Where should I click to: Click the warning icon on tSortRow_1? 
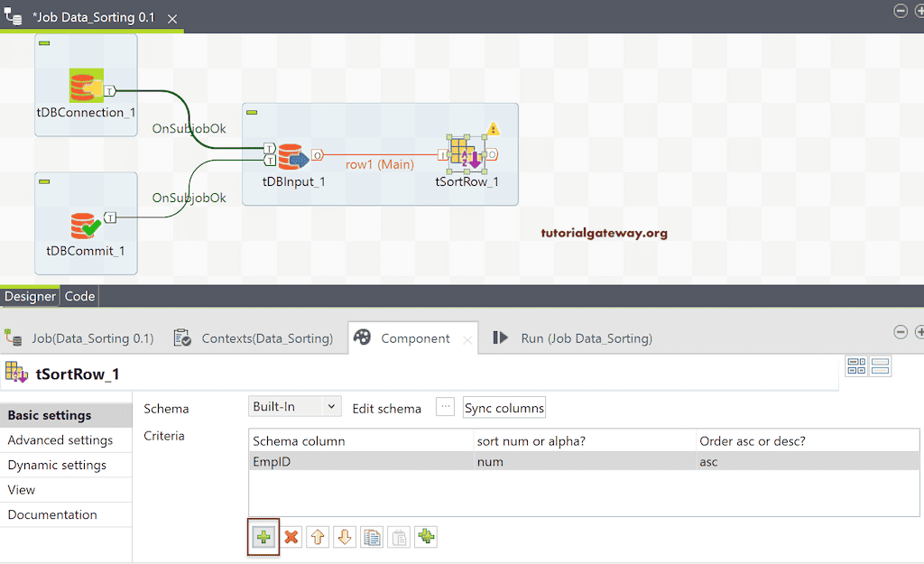click(x=493, y=129)
